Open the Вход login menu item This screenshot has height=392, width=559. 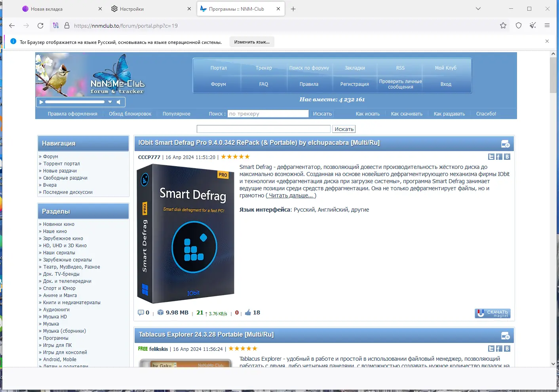coord(446,84)
